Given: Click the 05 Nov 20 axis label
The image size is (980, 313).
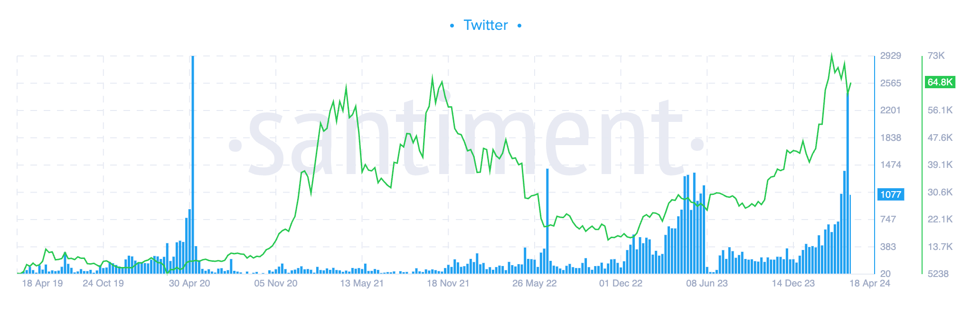Looking at the screenshot, I should (x=275, y=284).
